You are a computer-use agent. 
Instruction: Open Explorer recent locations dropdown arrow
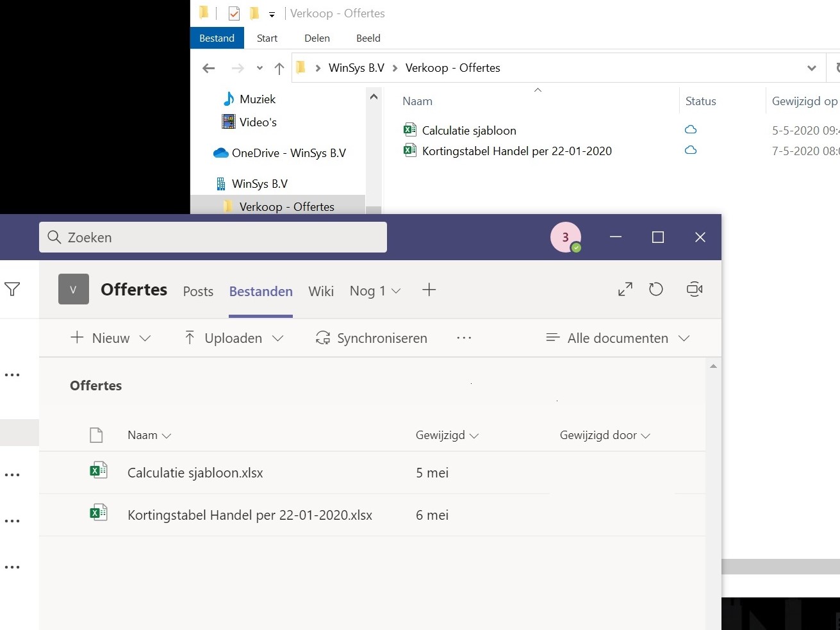point(259,68)
